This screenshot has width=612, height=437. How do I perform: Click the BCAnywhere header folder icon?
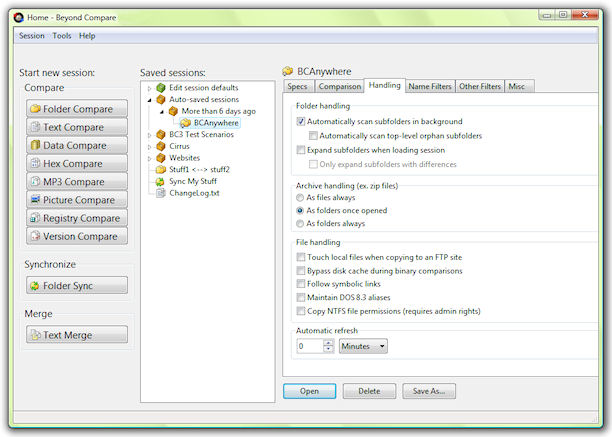point(288,71)
